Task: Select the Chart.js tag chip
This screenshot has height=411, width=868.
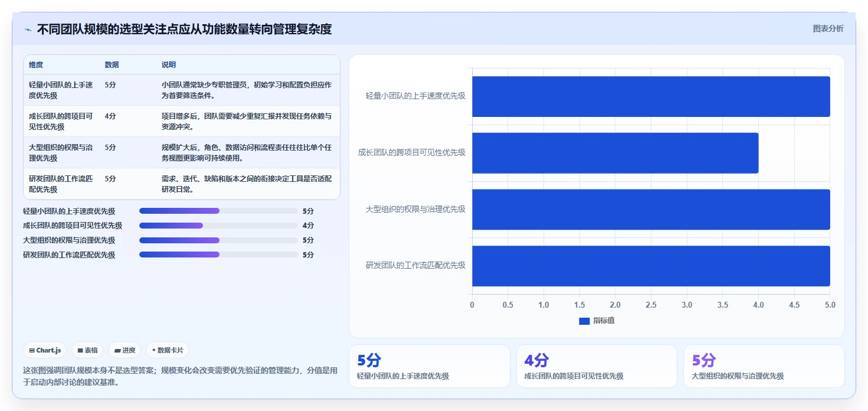Action: [x=45, y=350]
